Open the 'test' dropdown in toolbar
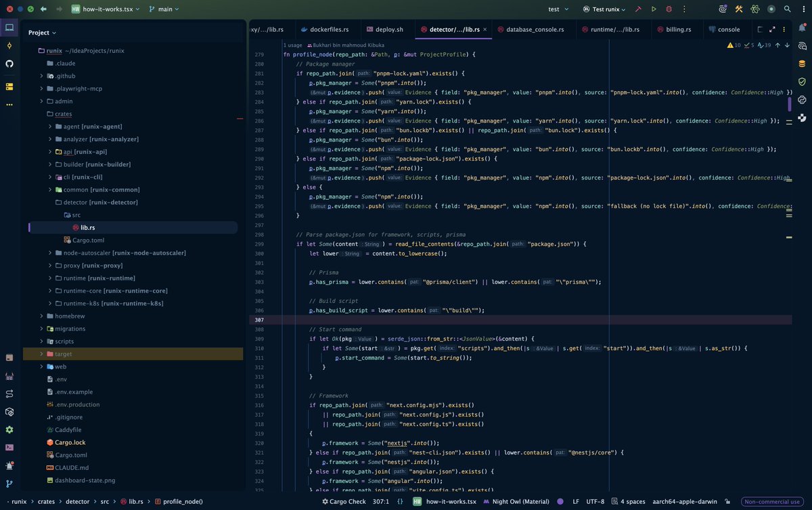Image resolution: width=812 pixels, height=510 pixels. [x=558, y=9]
